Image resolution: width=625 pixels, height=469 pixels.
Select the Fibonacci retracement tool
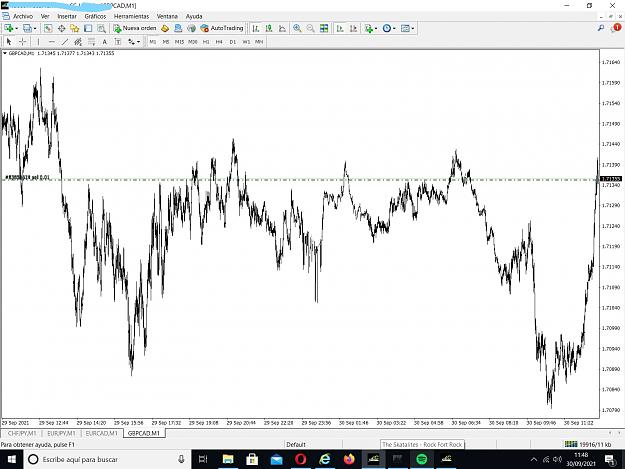91,41
